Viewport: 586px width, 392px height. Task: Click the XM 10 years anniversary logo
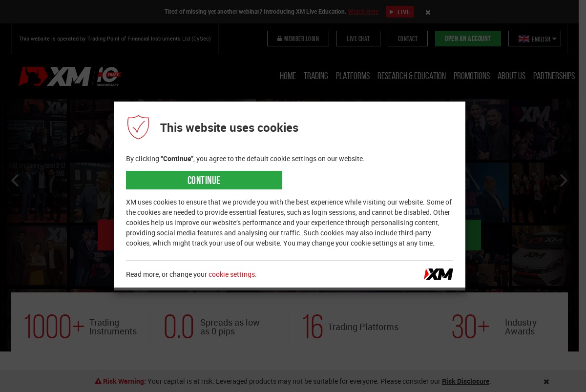(x=70, y=76)
